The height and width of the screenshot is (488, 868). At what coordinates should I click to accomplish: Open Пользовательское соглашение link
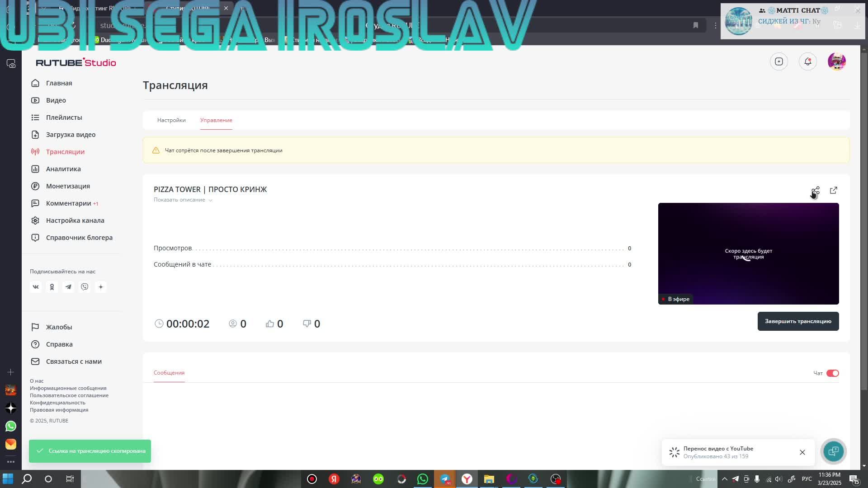69,395
